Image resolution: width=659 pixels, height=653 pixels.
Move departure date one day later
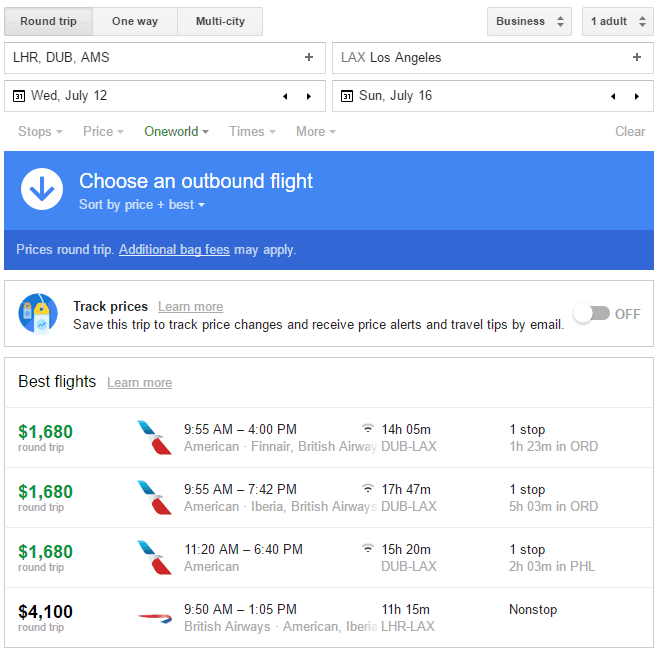click(x=309, y=96)
